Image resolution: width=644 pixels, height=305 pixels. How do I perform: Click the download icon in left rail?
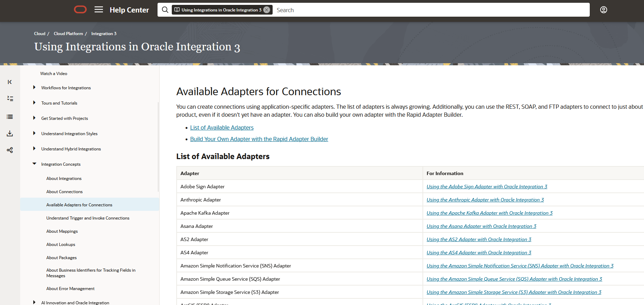tap(10, 133)
